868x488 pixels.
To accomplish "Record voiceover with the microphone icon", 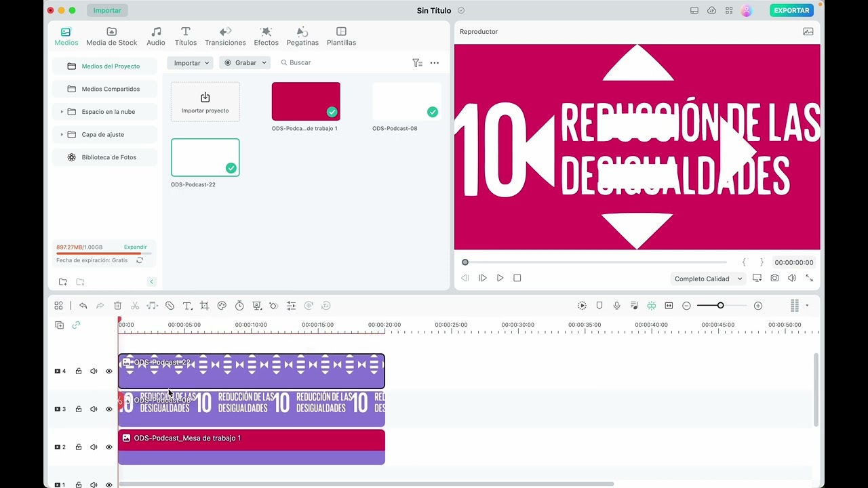I will click(x=616, y=306).
